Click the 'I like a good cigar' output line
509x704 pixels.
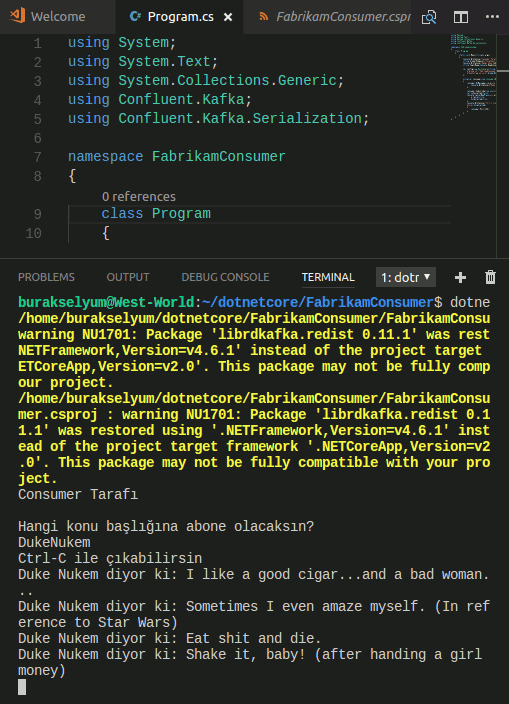(254, 574)
